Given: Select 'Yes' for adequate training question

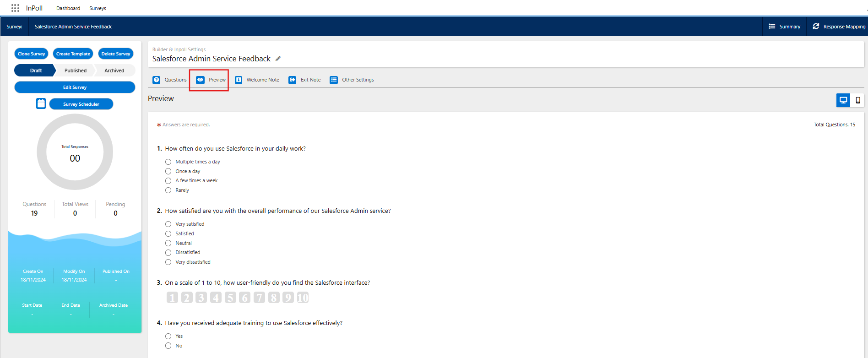Looking at the screenshot, I should [168, 336].
